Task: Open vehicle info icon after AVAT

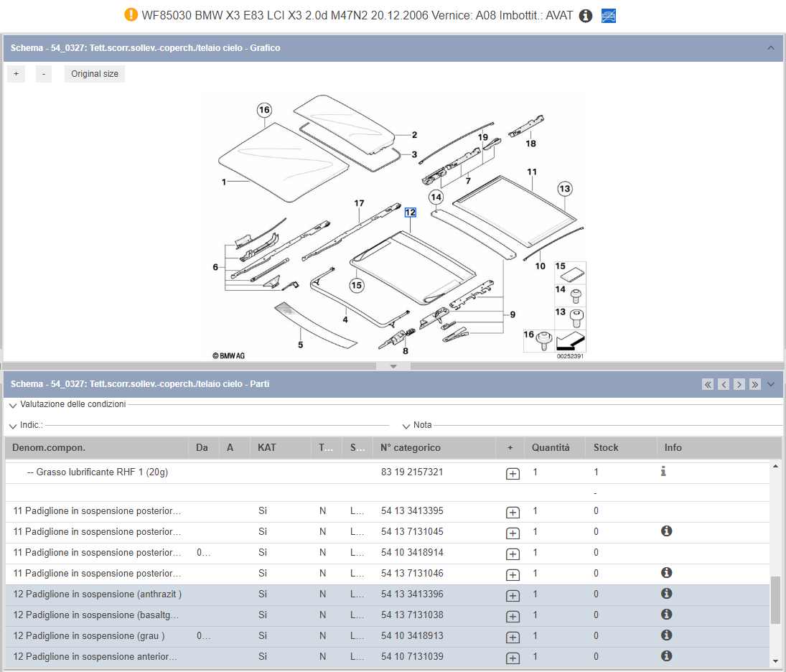Action: pos(586,16)
